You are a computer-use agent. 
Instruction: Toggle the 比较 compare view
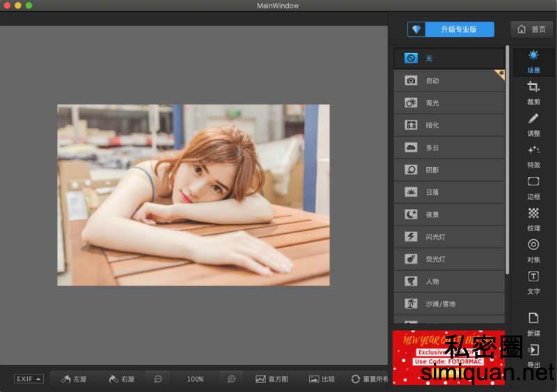[x=321, y=379]
